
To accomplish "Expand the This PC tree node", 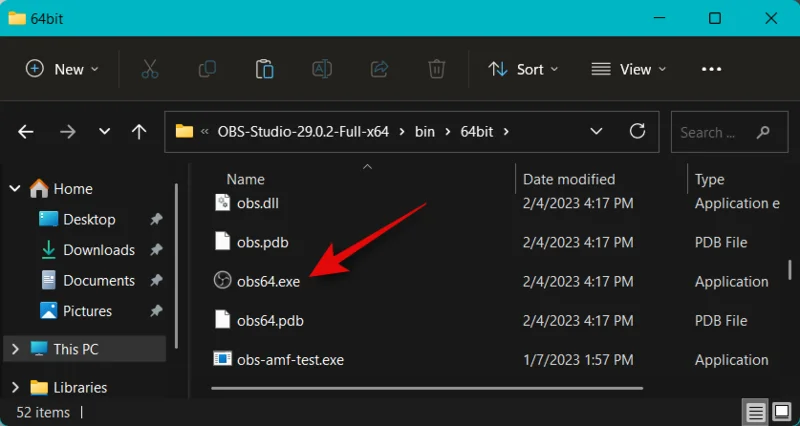I will pos(15,349).
